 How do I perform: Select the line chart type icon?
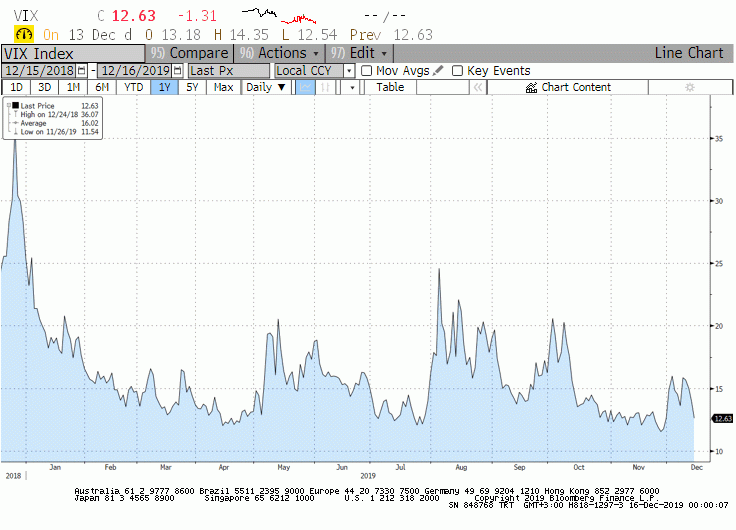tap(305, 87)
